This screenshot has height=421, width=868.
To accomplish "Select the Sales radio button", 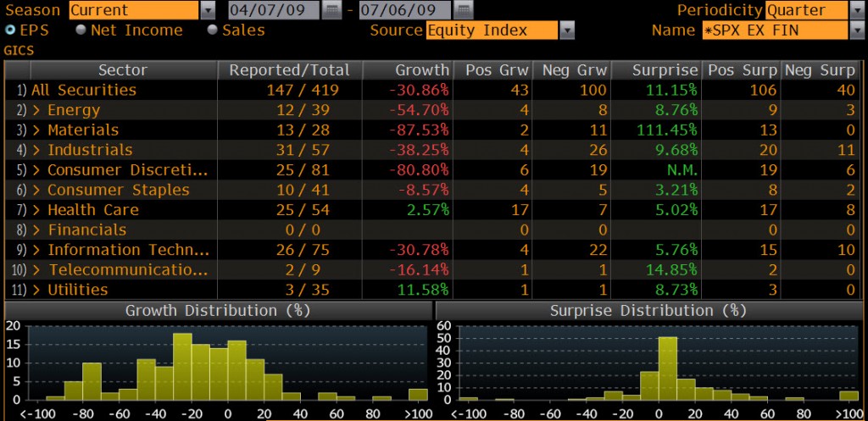I will (x=213, y=30).
